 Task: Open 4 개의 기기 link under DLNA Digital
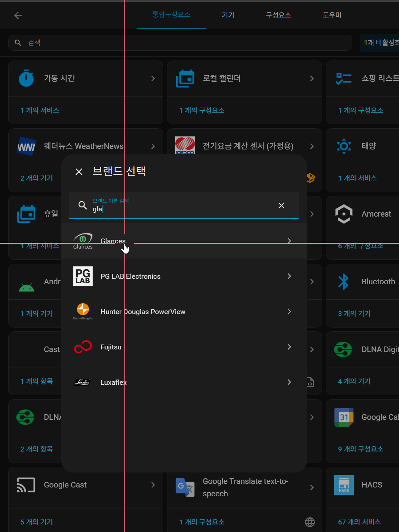354,381
